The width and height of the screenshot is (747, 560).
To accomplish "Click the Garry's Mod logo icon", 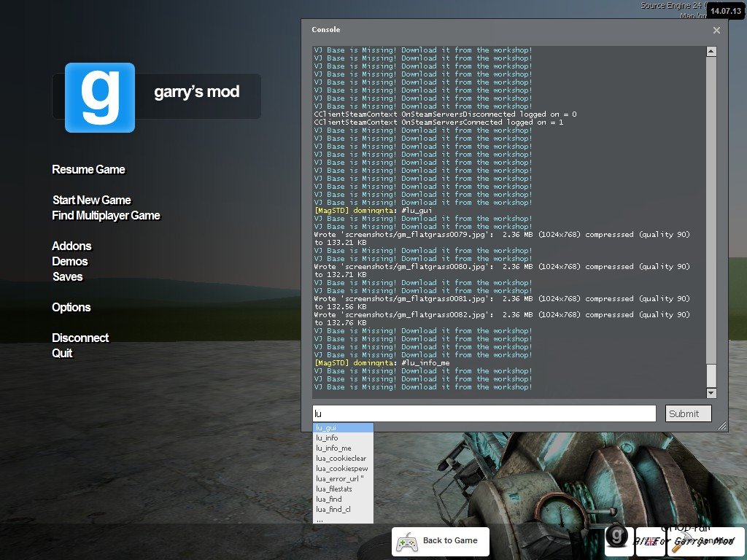I will tap(99, 98).
